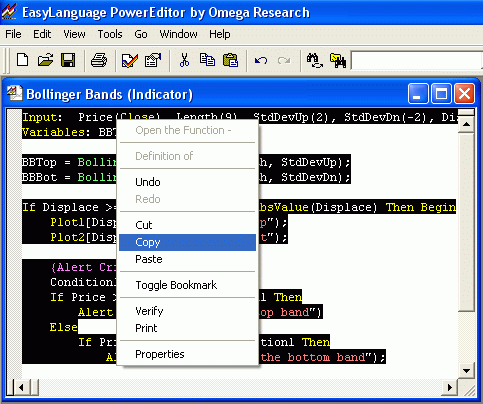
Task: Click 'Plot2' statement in code
Action: [67, 237]
